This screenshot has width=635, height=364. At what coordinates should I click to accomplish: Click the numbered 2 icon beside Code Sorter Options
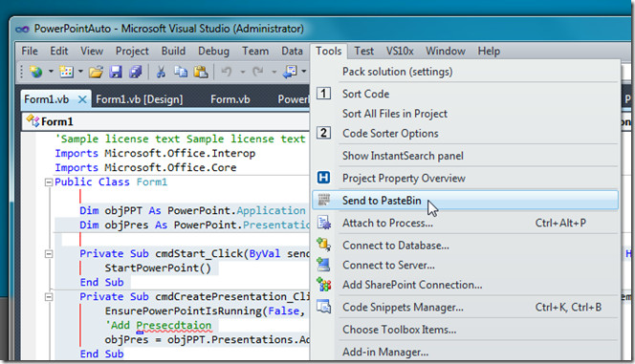click(x=323, y=133)
